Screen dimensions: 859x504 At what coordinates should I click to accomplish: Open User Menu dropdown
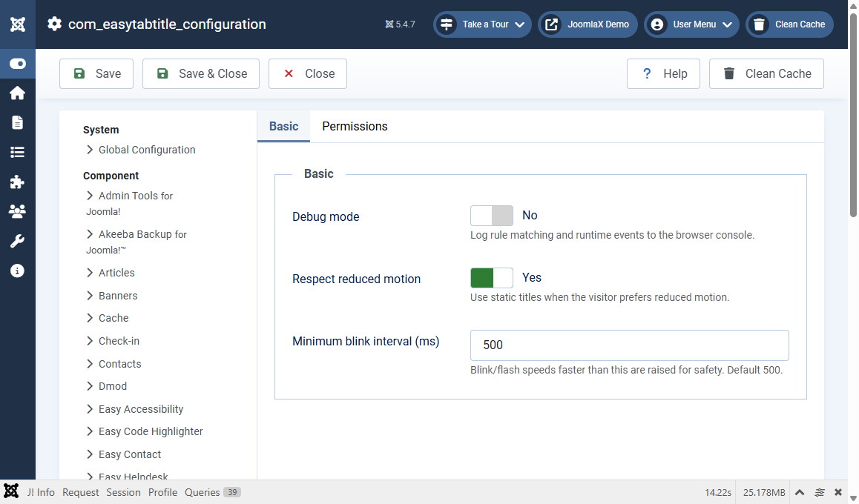[691, 24]
